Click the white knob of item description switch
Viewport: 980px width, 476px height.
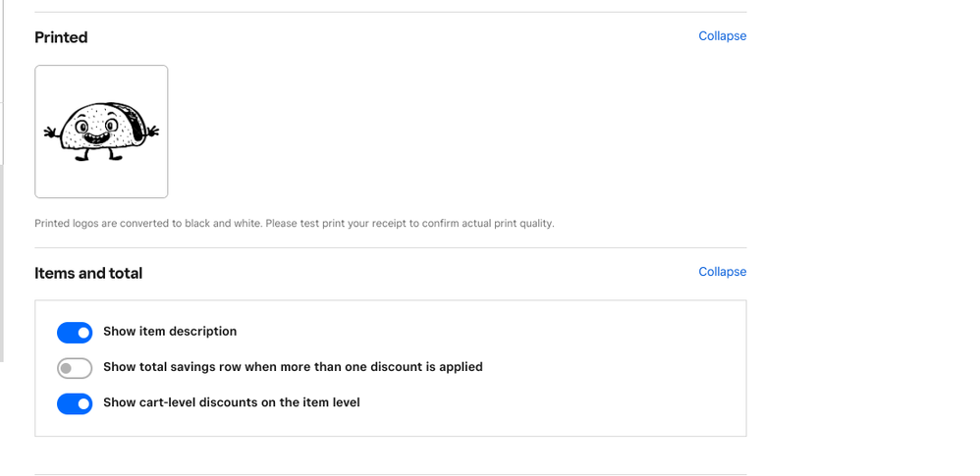coord(83,333)
